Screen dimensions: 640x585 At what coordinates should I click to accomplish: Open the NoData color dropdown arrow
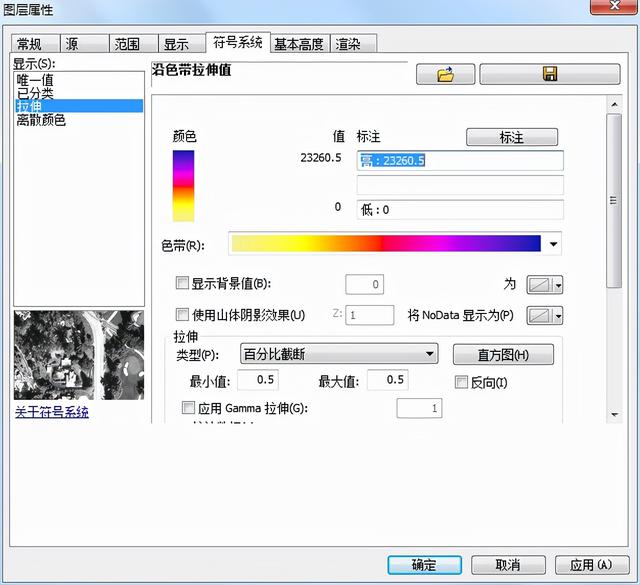tap(558, 316)
